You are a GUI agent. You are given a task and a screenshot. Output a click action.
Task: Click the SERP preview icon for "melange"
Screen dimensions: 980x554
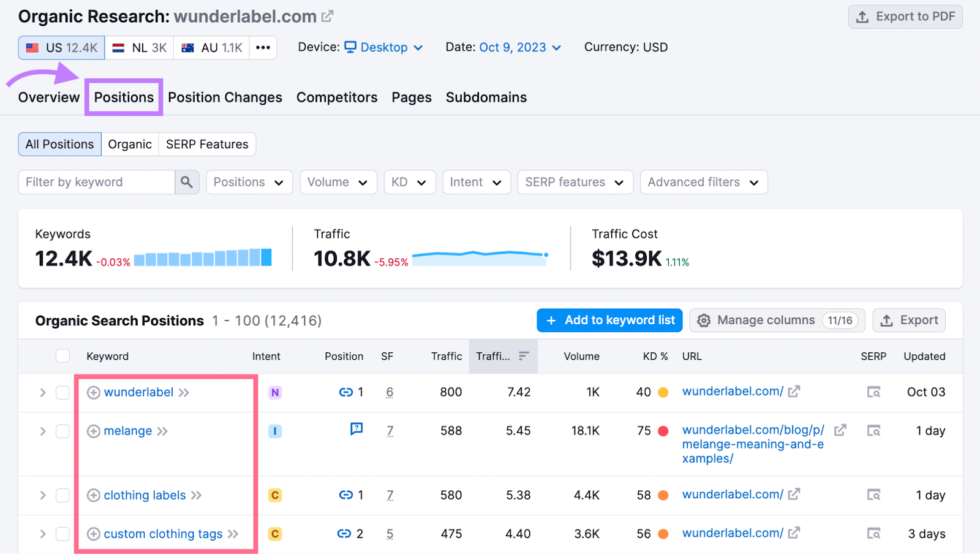874,431
